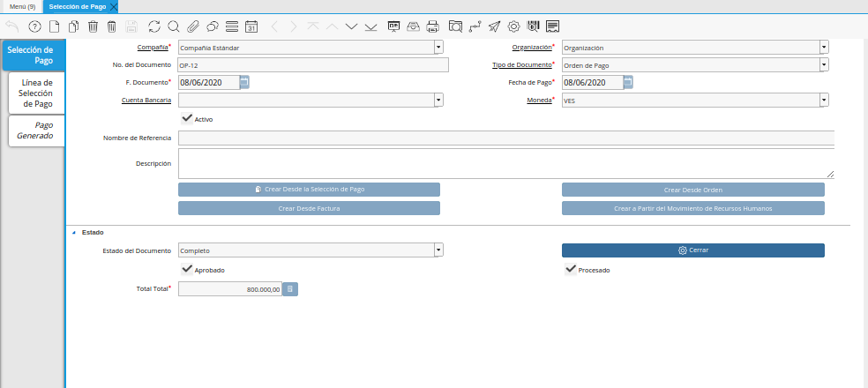
Task: Click the first delete trash icon
Action: point(93,26)
